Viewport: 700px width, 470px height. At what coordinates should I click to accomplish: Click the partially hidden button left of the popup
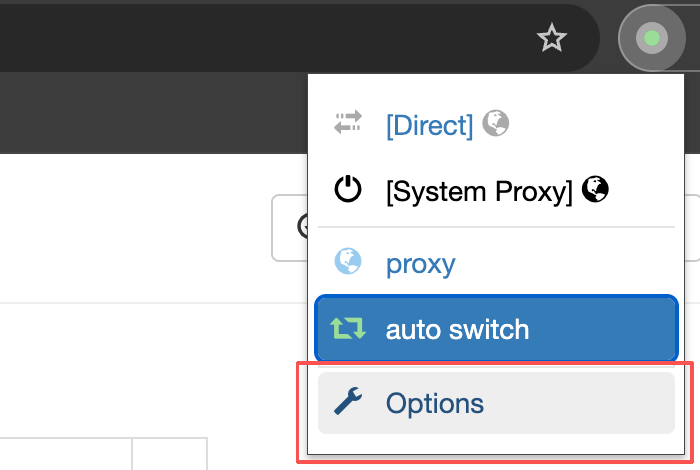pyautogui.click(x=290, y=228)
